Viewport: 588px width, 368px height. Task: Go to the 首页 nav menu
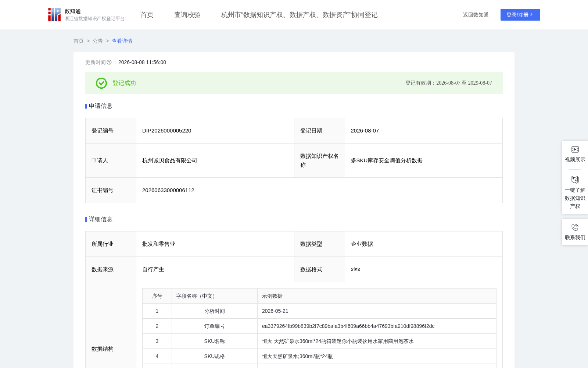[x=147, y=15]
